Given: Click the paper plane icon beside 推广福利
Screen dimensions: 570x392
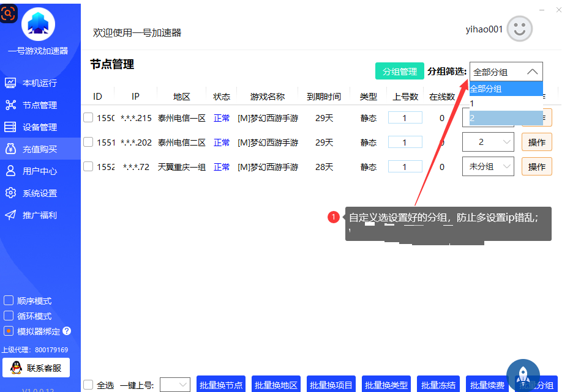Looking at the screenshot, I should point(10,215).
